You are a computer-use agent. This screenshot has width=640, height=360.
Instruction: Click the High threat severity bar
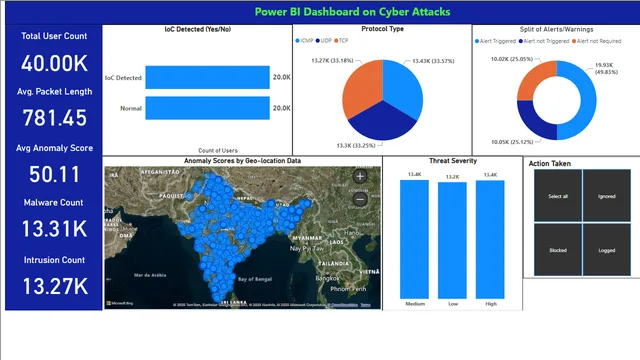point(490,240)
